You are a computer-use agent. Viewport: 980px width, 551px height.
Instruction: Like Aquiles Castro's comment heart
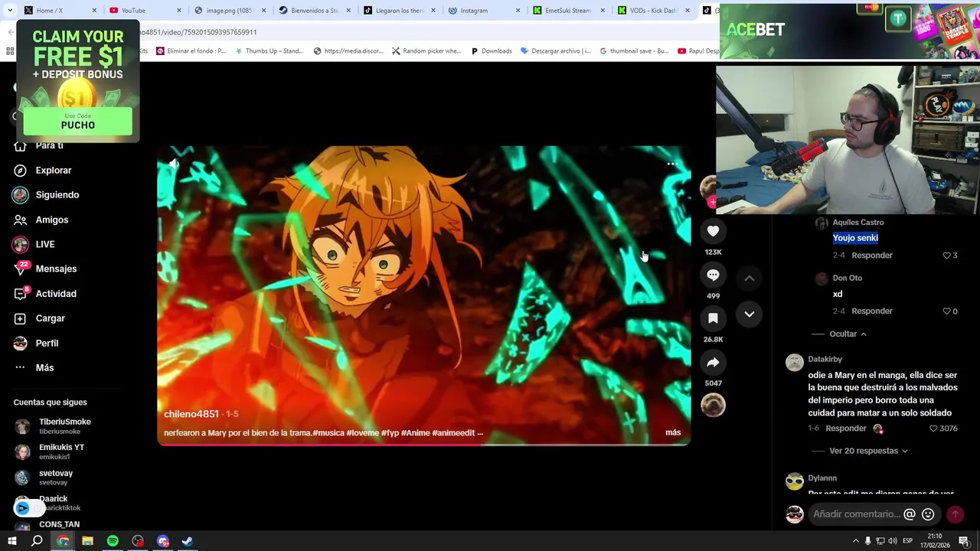(x=946, y=256)
